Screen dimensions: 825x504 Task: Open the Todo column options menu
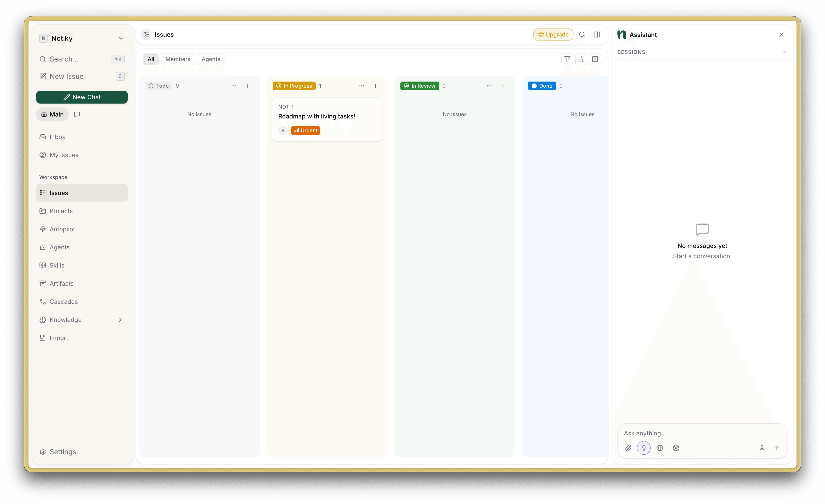click(x=234, y=86)
